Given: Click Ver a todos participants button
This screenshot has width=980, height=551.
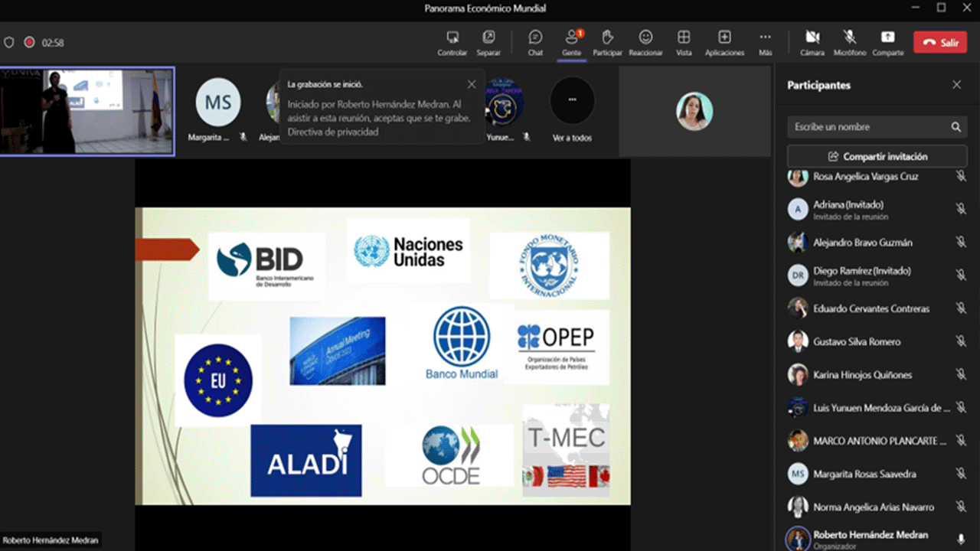Looking at the screenshot, I should 572,111.
